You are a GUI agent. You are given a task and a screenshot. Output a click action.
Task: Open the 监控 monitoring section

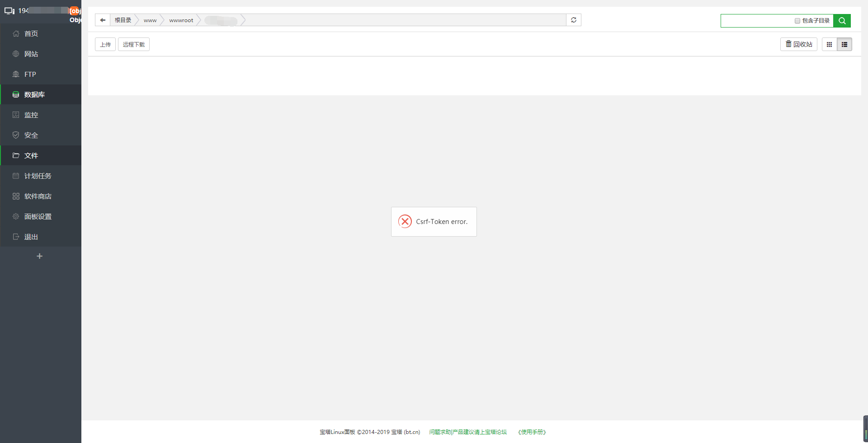[31, 115]
